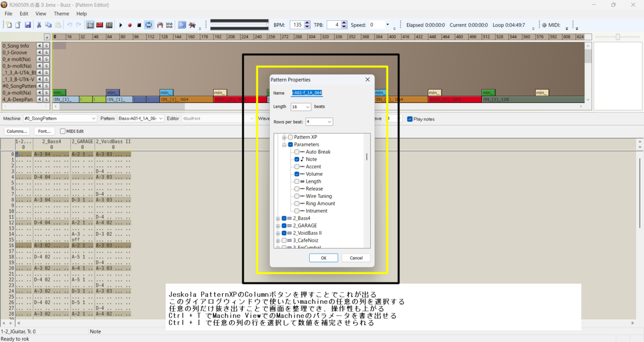Click the Redo arrow icon

click(78, 25)
